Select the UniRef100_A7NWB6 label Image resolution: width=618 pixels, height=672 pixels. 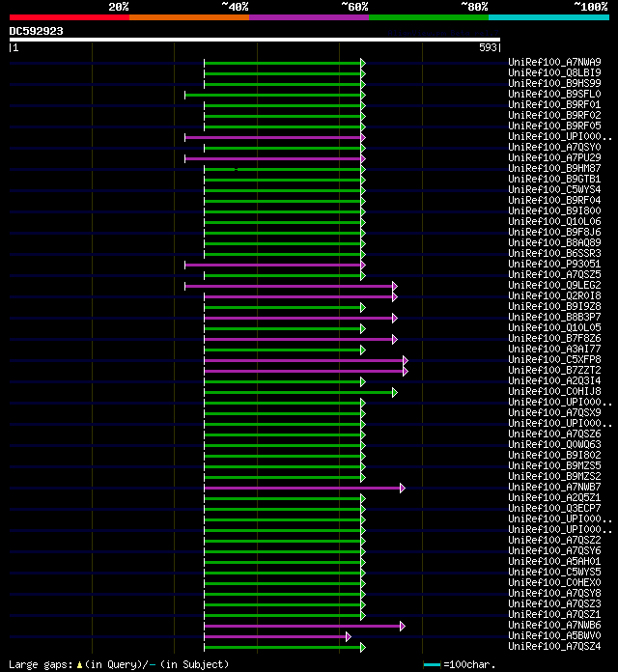click(x=554, y=625)
